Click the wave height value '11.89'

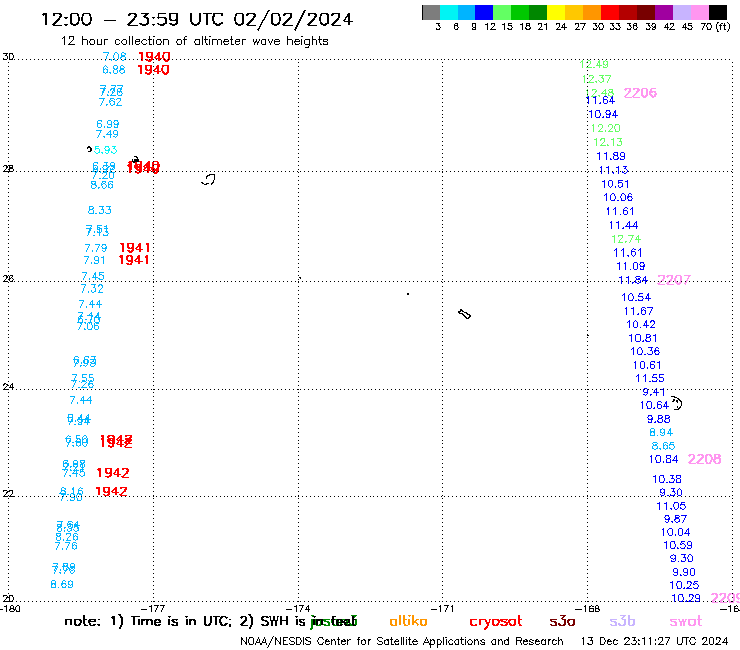(611, 156)
